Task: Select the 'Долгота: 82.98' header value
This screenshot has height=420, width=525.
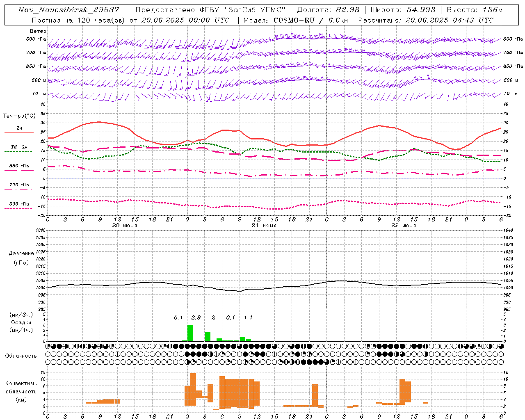Action: tap(328, 10)
